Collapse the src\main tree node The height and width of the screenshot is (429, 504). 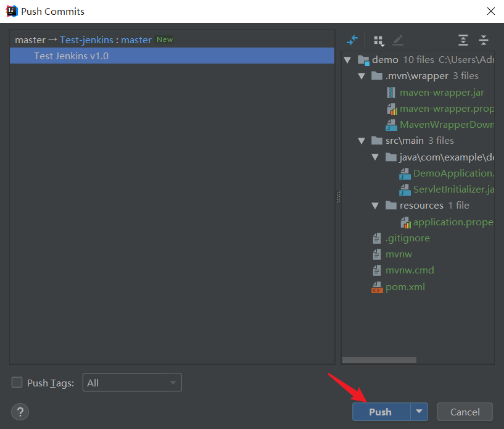[x=362, y=140]
